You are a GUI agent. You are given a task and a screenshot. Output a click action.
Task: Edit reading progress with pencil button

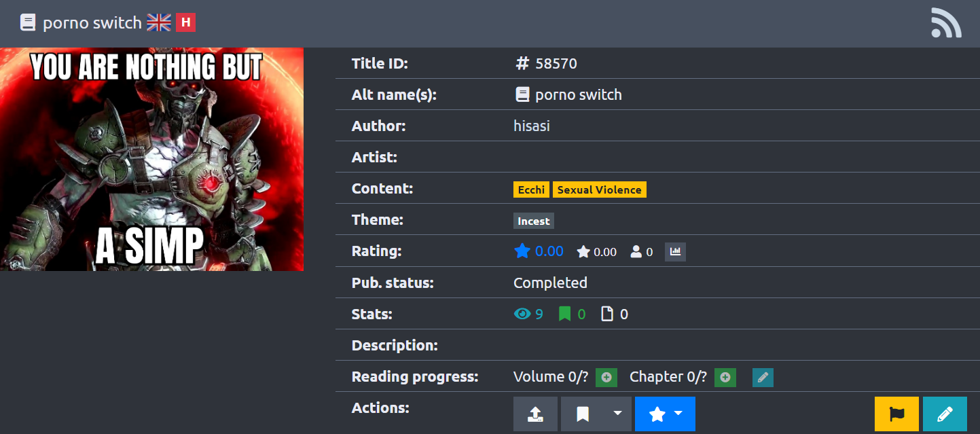pyautogui.click(x=763, y=377)
